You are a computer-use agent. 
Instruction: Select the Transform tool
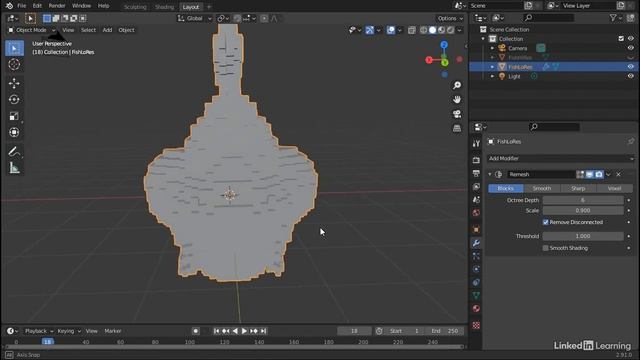[14, 132]
